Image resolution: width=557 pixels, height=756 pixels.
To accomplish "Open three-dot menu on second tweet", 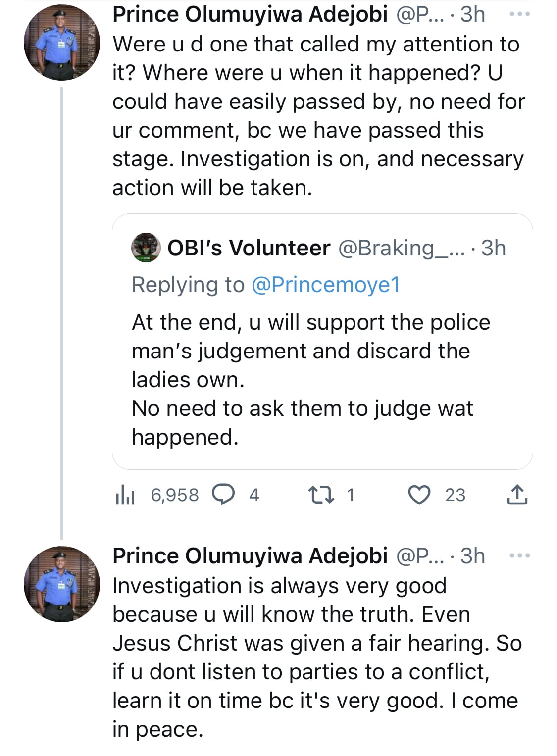I will click(519, 556).
